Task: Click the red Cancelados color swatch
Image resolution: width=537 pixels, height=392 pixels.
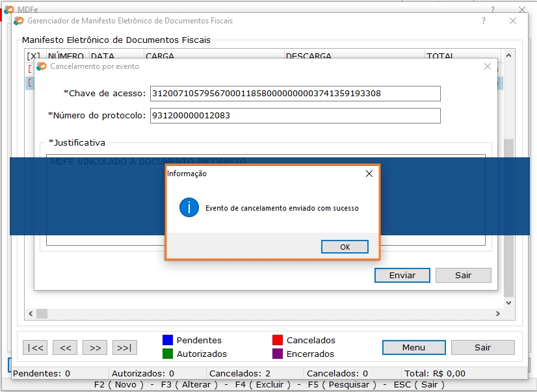Action: tap(277, 340)
